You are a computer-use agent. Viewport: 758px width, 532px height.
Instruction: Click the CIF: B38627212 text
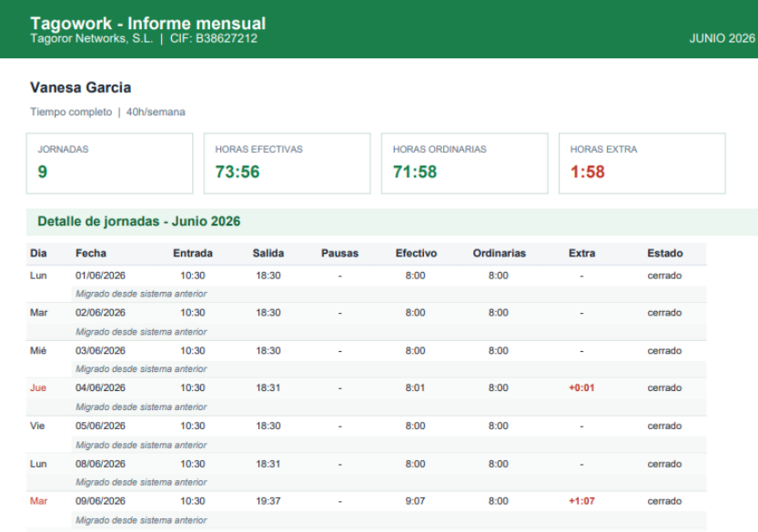(213, 39)
